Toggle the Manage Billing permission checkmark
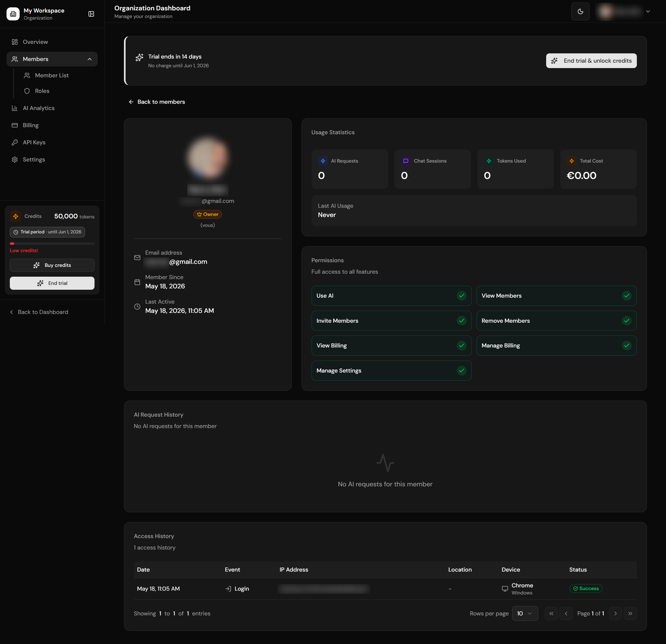Viewport: 666px width, 644px height. click(x=627, y=346)
